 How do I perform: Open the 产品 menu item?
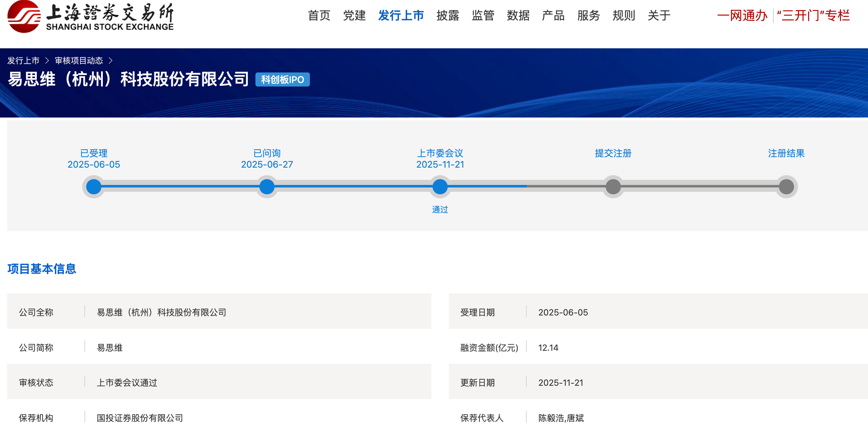pos(553,16)
